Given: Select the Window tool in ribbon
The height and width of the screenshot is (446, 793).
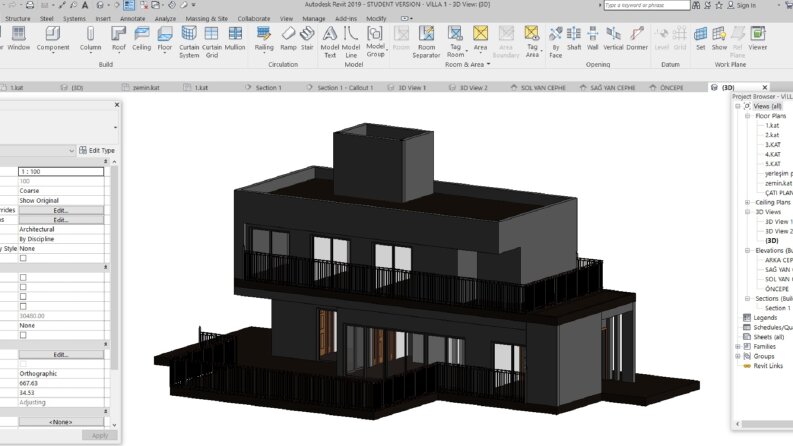Looking at the screenshot, I should click(x=19, y=38).
